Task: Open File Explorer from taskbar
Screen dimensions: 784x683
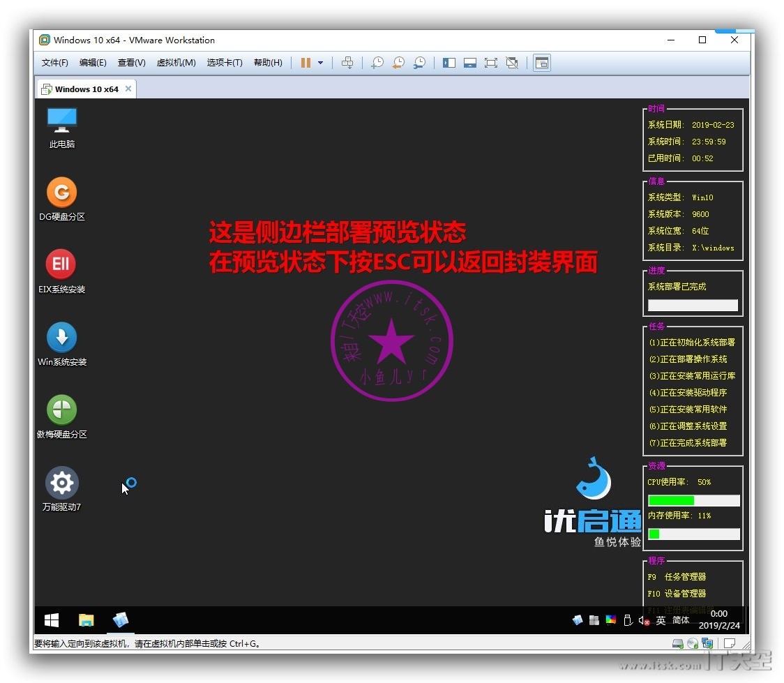Action: point(86,620)
